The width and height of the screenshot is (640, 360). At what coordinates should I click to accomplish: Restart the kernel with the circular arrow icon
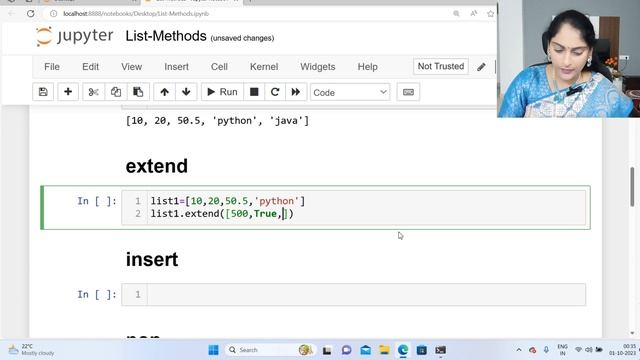click(275, 92)
